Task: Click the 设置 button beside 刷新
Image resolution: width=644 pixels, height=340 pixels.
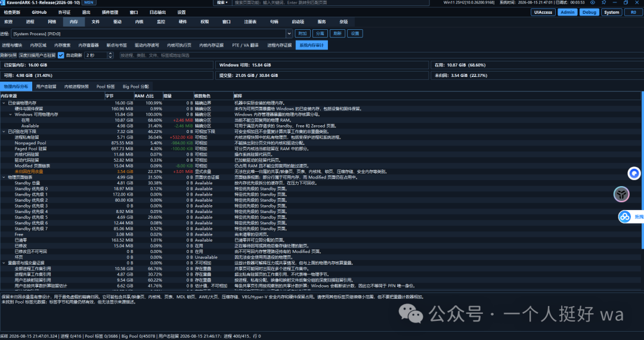Action: 355,33
